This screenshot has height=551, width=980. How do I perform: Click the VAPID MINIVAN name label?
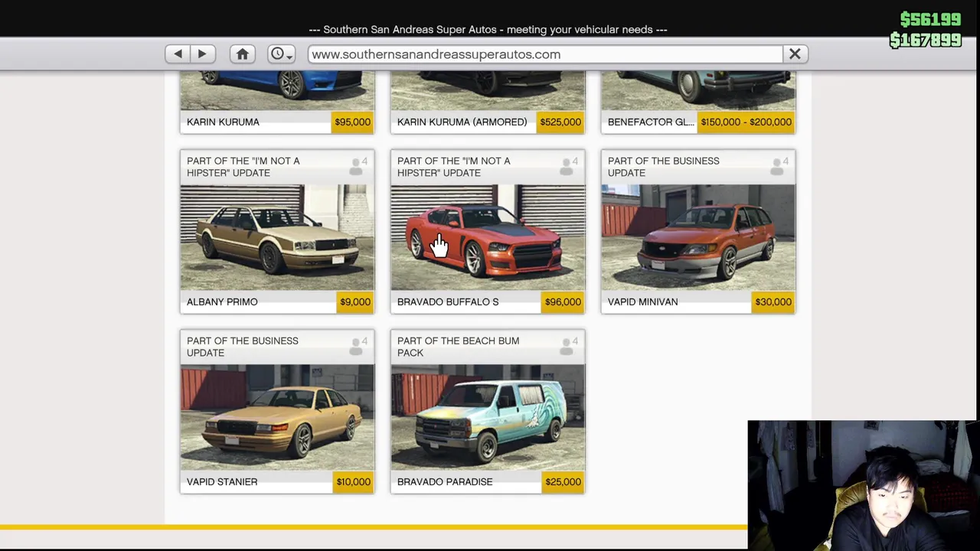pyautogui.click(x=642, y=302)
